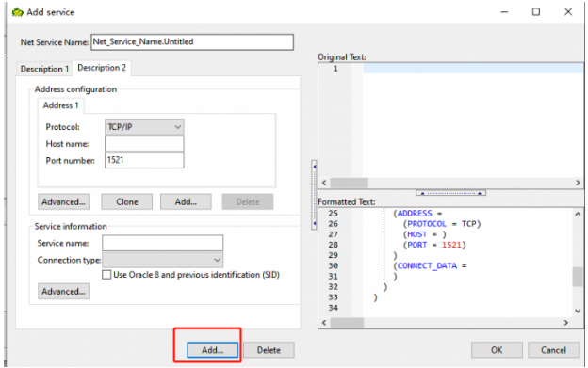Click Original Text horizontal scrollbar right arrow
Image resolution: width=588 pixels, height=368 pixels.
[578, 184]
